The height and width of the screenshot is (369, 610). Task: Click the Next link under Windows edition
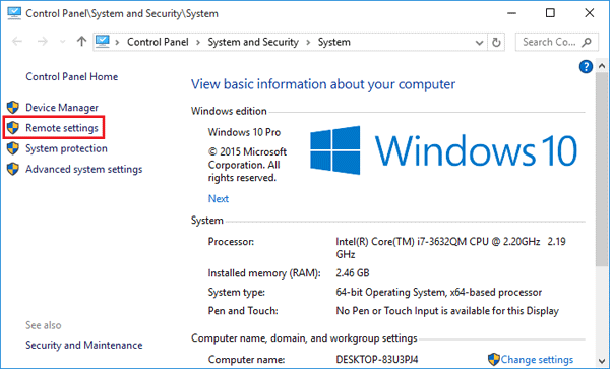click(x=218, y=199)
